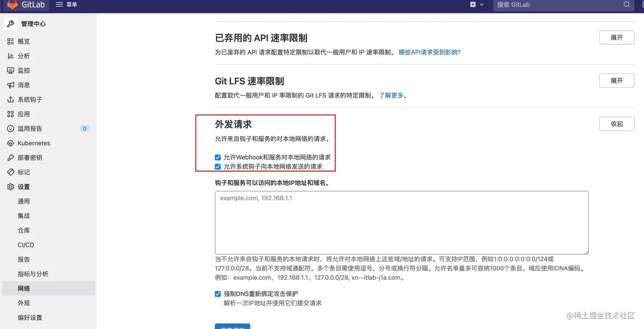Expand the 已弃用的 API 速率限制 section
The image size is (644, 329).
click(x=617, y=37)
